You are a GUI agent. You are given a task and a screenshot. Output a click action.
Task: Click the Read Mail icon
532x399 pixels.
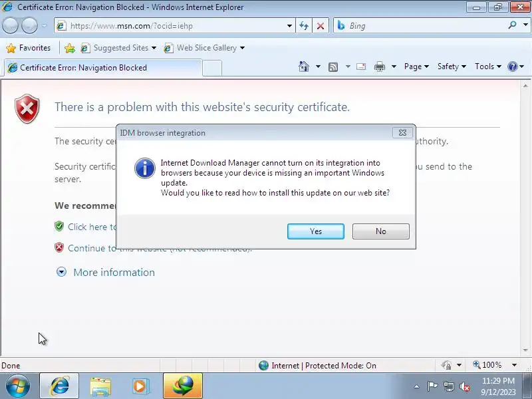361,66
